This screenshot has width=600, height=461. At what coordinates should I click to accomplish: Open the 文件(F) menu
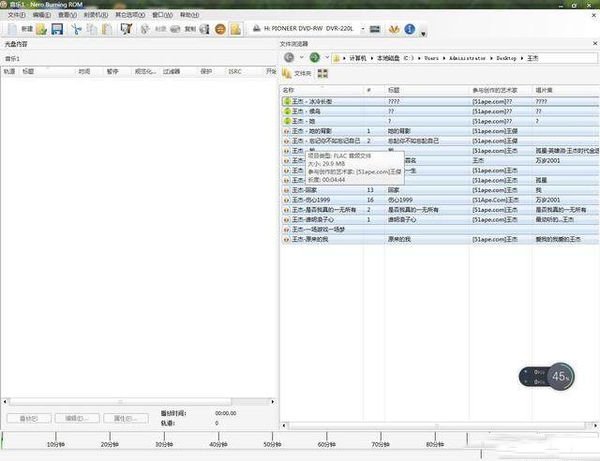pyautogui.click(x=15, y=15)
